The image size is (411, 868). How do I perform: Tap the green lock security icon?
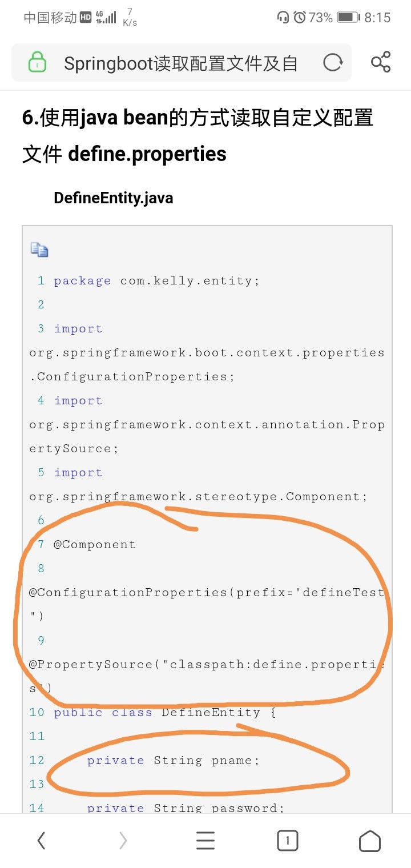[37, 62]
